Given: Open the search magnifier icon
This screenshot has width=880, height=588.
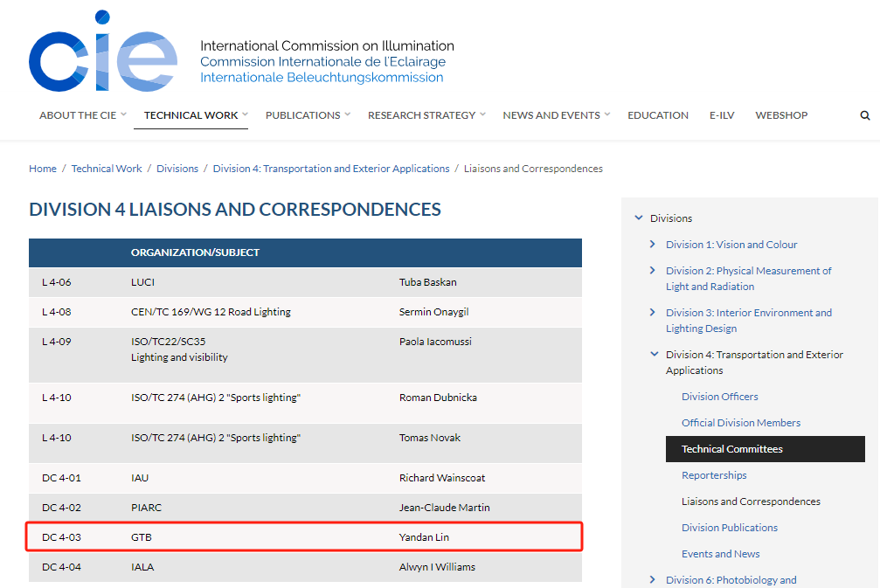Looking at the screenshot, I should pyautogui.click(x=865, y=115).
